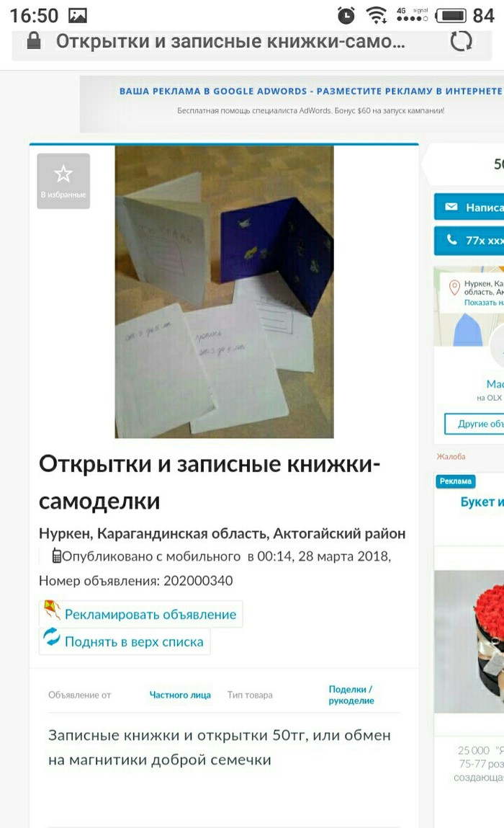Click the map location pin icon
The image size is (504, 828).
click(454, 288)
